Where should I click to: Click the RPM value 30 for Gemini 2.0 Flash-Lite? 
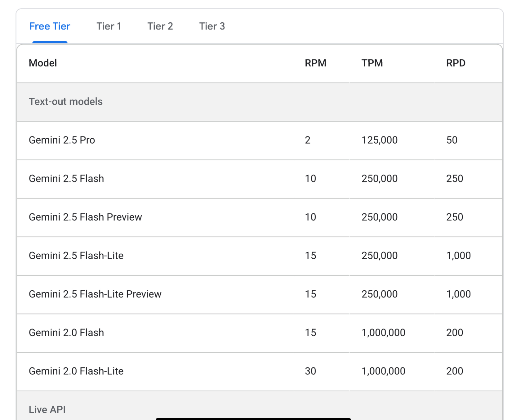point(310,371)
